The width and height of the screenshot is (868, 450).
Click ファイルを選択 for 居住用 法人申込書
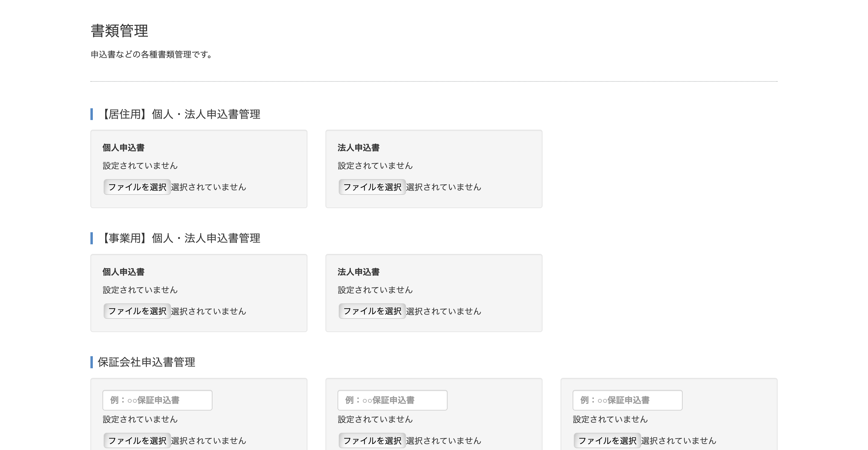coord(372,187)
